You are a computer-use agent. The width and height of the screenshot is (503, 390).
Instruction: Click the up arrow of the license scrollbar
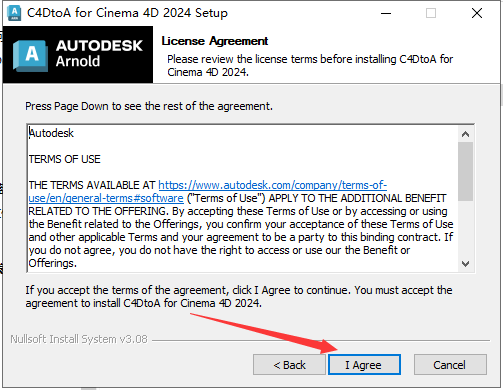[x=466, y=134]
